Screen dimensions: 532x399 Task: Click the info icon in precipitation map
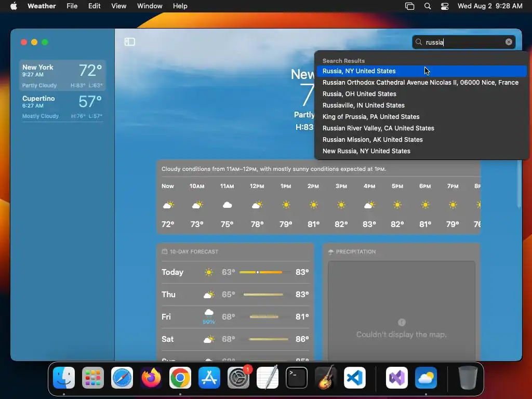pyautogui.click(x=402, y=322)
